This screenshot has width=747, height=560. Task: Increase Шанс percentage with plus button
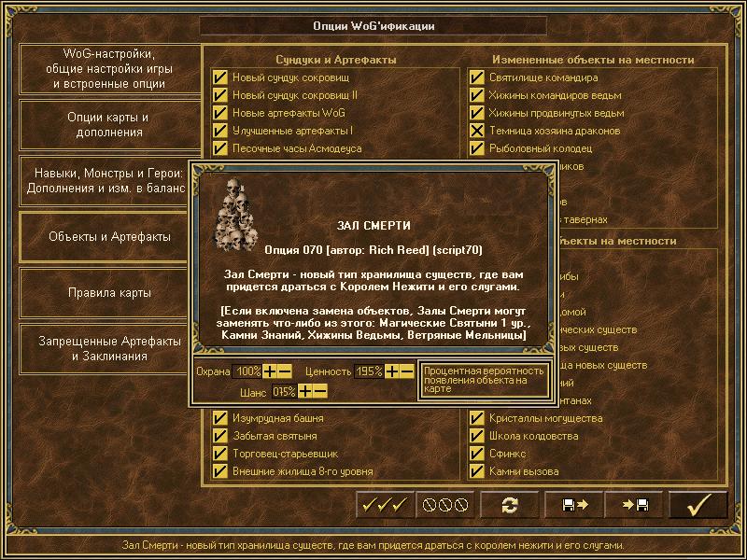coord(305,391)
